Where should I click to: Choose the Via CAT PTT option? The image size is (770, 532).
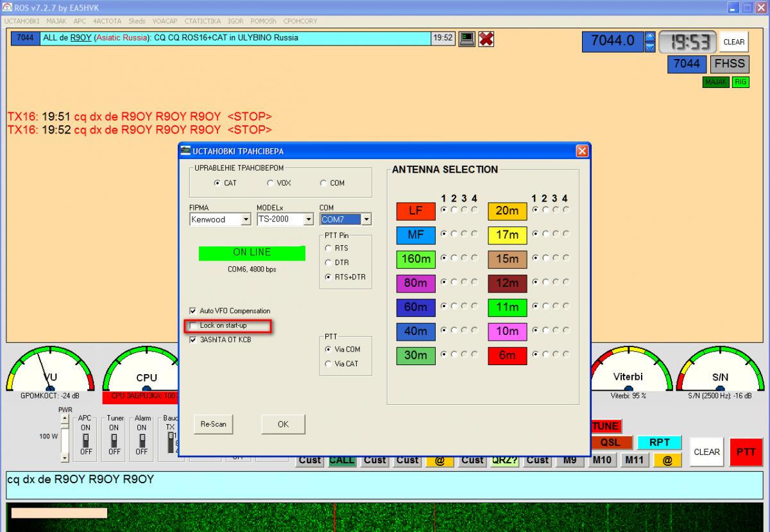point(329,364)
